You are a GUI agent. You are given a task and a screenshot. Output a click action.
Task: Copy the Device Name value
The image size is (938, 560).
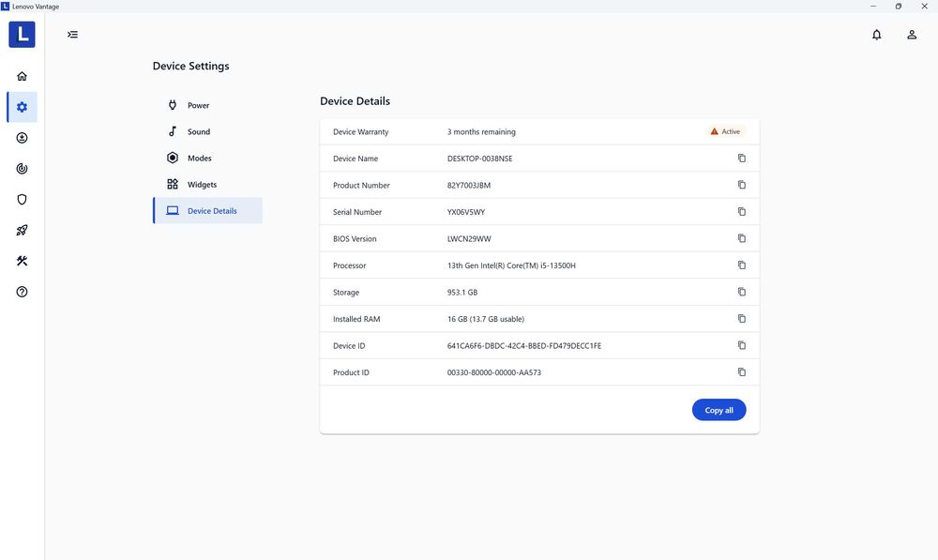pyautogui.click(x=742, y=159)
